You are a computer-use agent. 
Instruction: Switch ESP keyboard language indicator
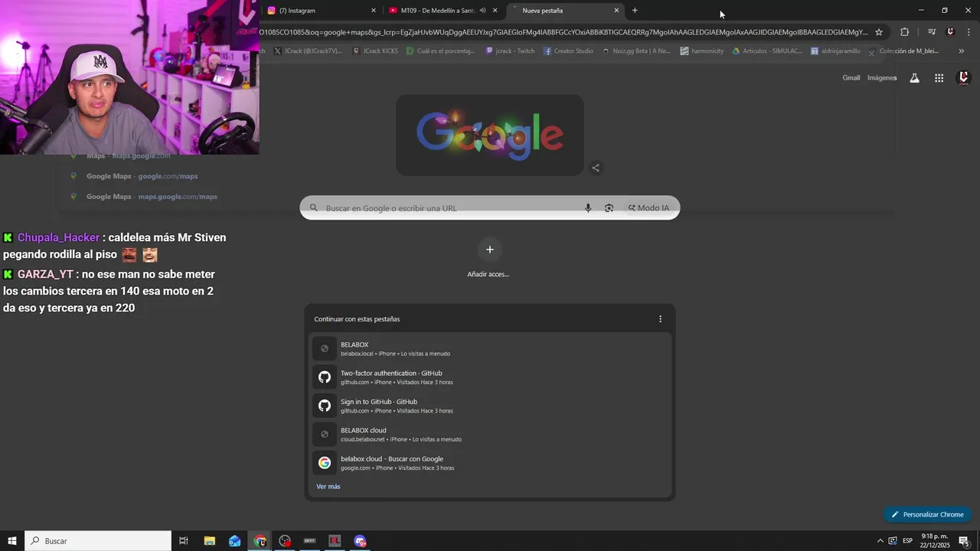(907, 541)
